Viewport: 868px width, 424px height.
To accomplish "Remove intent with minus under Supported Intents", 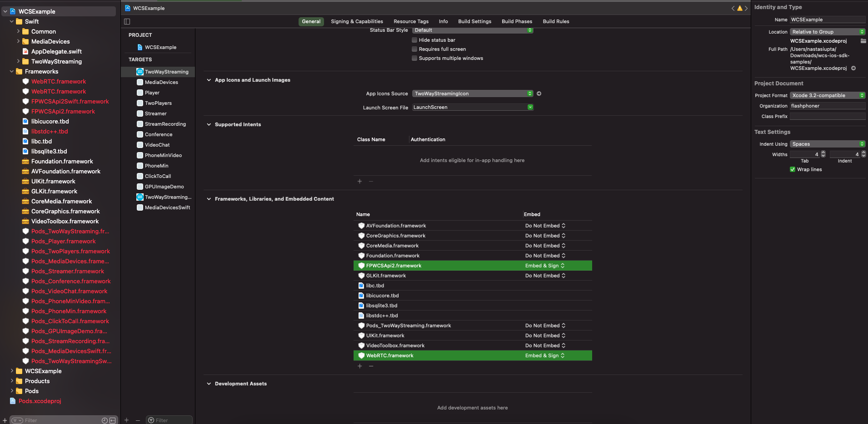I will (371, 181).
